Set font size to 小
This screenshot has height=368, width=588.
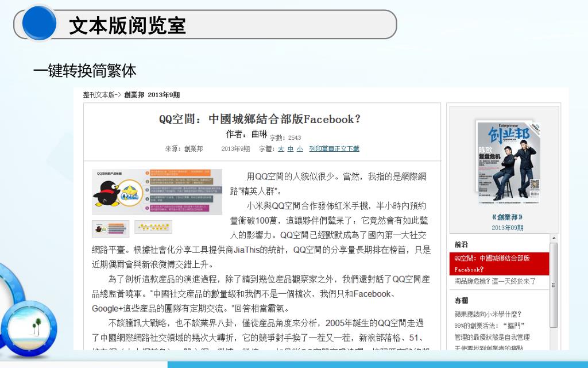pos(300,149)
